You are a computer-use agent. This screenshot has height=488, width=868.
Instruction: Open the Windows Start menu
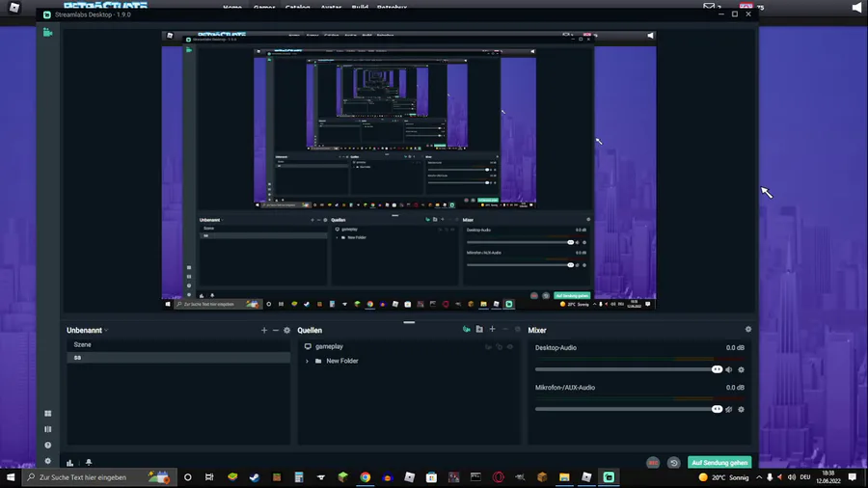point(11,477)
